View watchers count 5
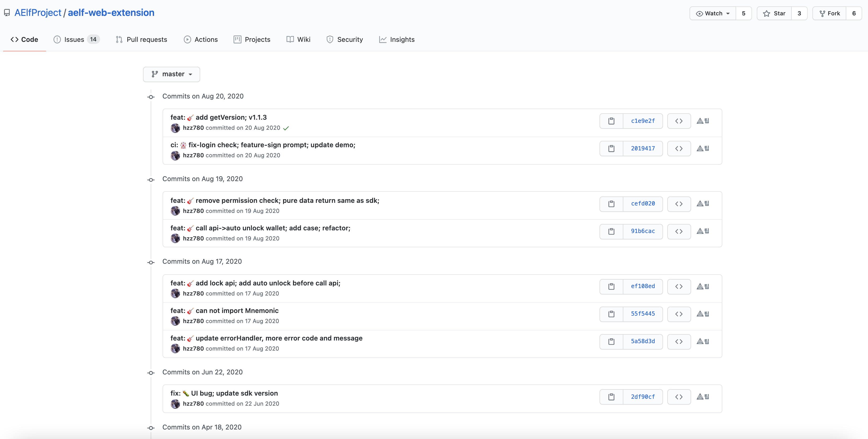The height and width of the screenshot is (439, 868). [x=744, y=14]
